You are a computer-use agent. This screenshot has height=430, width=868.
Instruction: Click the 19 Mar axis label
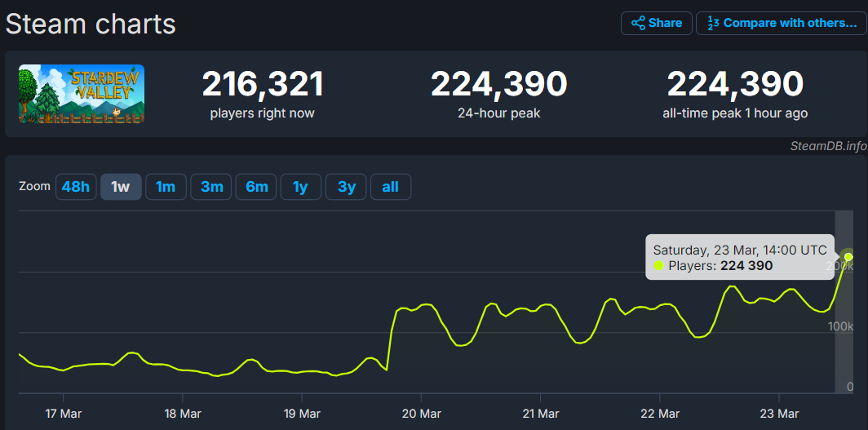pyautogui.click(x=302, y=414)
